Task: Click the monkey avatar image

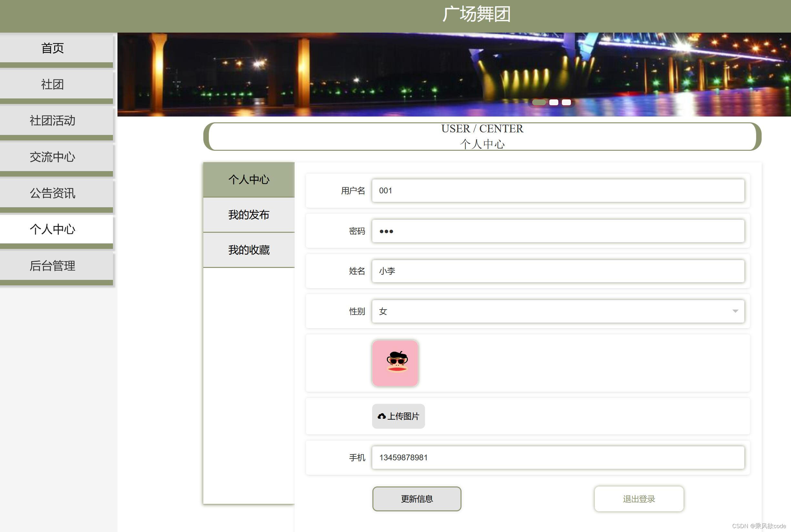Action: click(395, 363)
